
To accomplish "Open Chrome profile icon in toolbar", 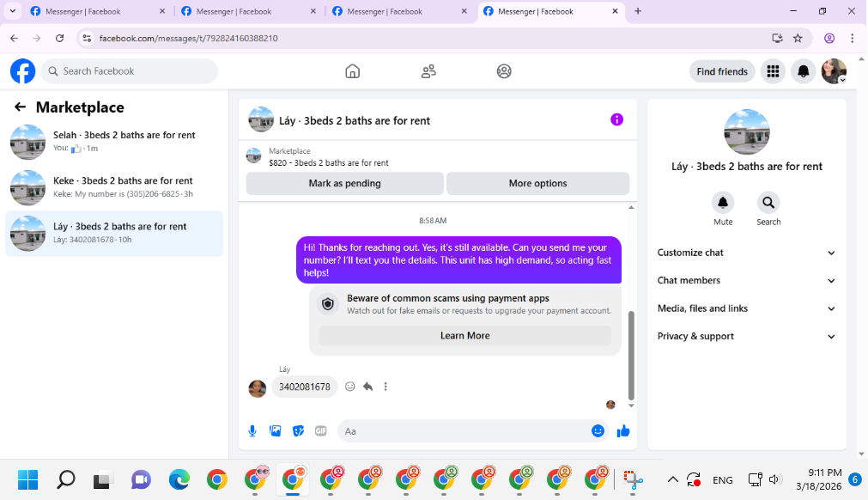I will [829, 38].
